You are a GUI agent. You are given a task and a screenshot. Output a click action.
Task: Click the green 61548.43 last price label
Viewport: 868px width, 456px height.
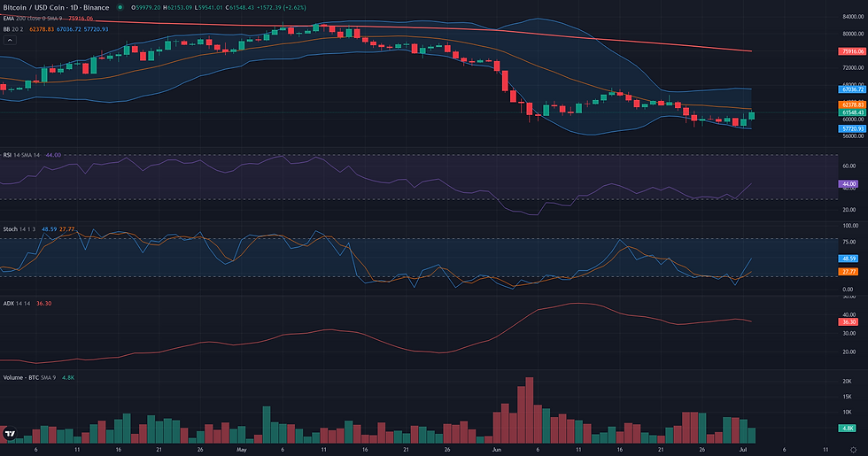851,112
